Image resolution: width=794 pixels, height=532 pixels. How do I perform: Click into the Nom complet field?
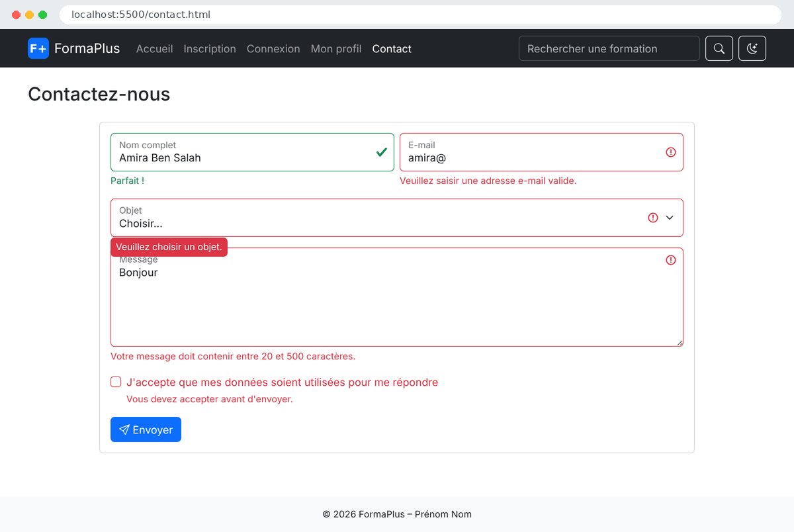252,152
